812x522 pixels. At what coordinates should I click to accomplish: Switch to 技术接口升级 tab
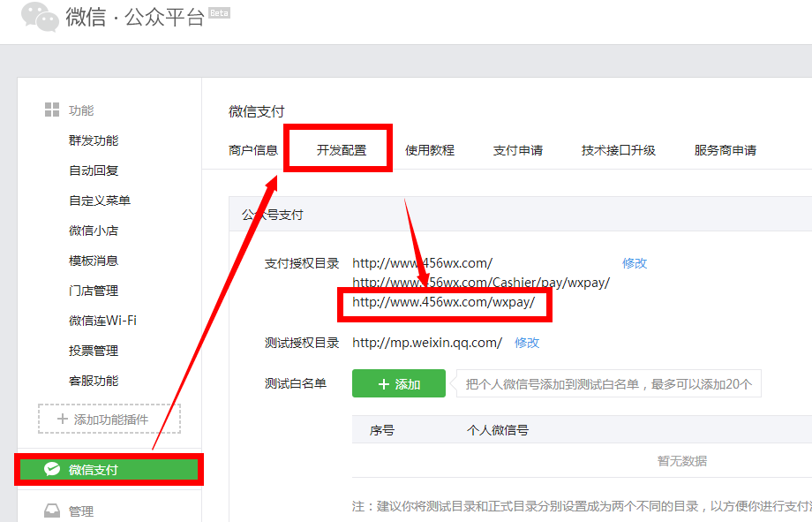pos(619,150)
